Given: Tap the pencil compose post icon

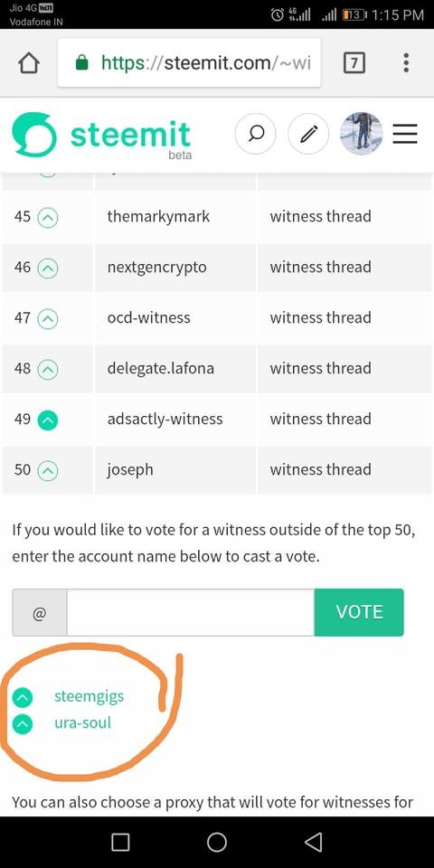Looking at the screenshot, I should click(308, 134).
